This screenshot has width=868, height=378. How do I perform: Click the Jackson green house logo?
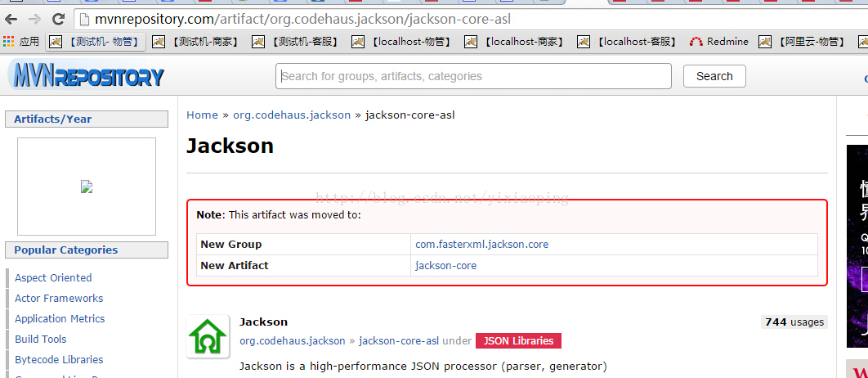pyautogui.click(x=208, y=336)
